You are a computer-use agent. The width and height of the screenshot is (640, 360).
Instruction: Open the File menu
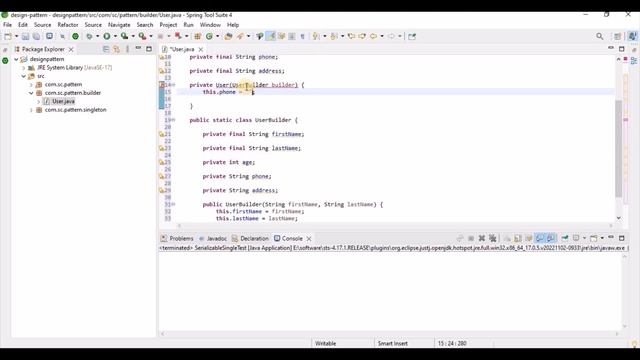(x=7, y=25)
